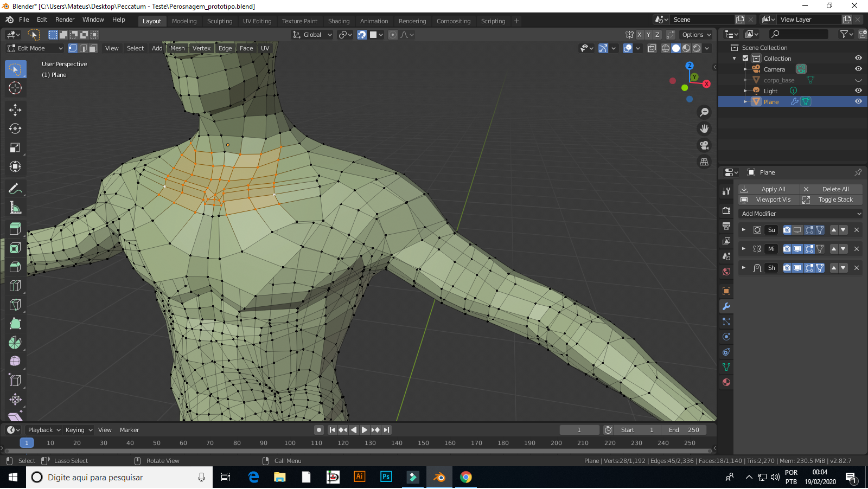The width and height of the screenshot is (868, 489).
Task: Open the Playback dropdown in timeline
Action: pos(43,430)
